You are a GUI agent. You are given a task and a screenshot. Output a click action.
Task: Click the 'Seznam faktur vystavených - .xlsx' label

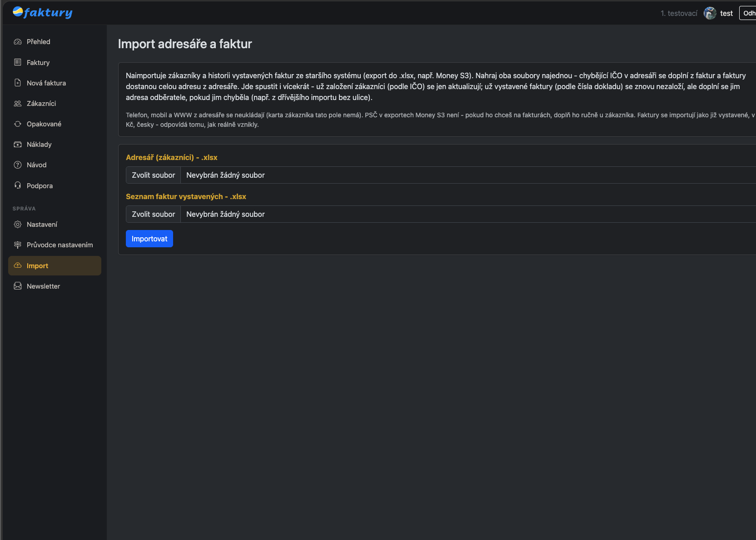click(x=186, y=196)
